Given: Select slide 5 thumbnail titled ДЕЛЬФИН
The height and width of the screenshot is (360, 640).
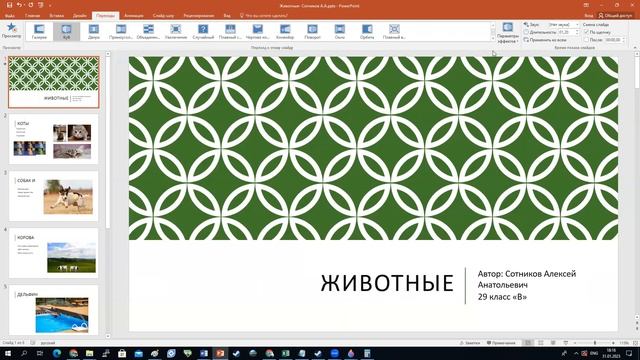Looking at the screenshot, I should click(53, 310).
